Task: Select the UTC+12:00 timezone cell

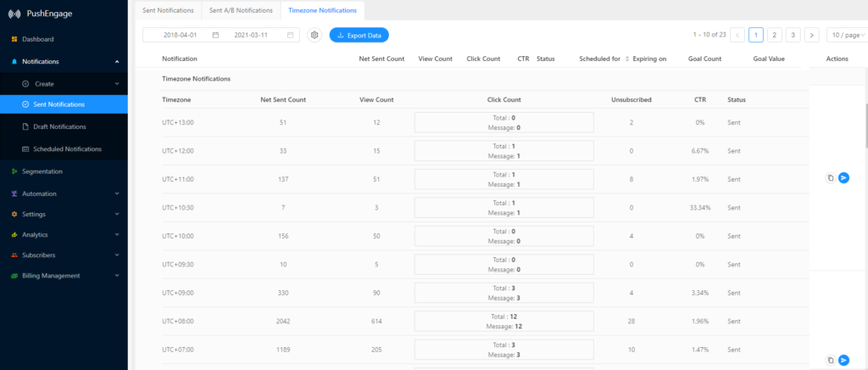Action: click(x=178, y=151)
